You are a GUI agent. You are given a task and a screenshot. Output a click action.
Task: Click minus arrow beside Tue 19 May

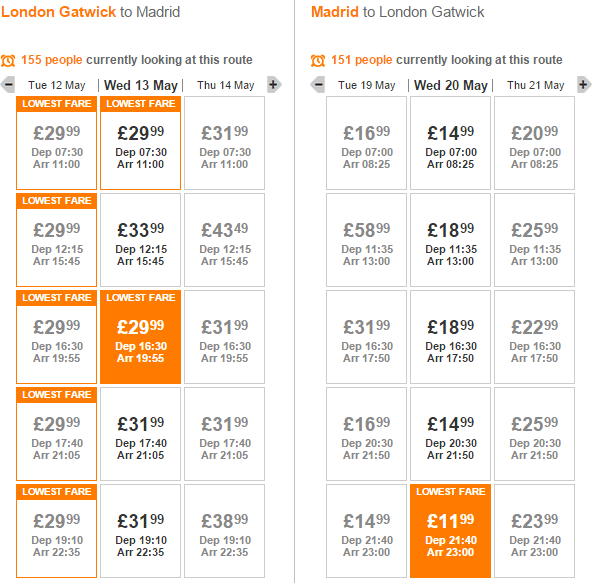point(318,84)
